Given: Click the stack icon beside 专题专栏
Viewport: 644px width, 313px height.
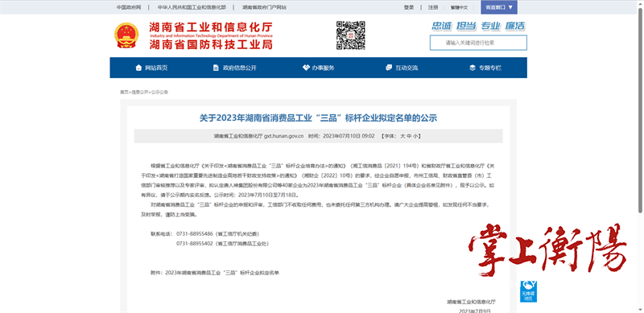Looking at the screenshot, I should pos(473,68).
